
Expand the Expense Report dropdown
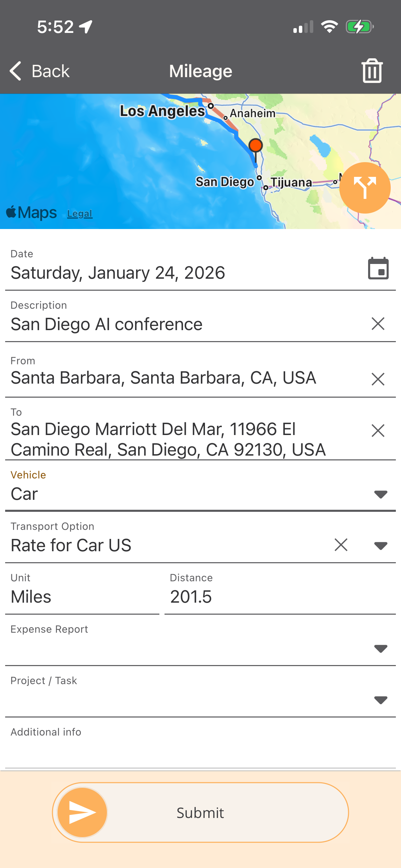(380, 648)
